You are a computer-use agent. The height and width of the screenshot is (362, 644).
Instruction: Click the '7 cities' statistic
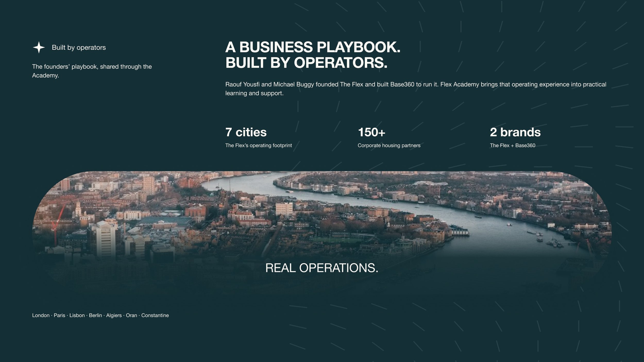coord(246,132)
